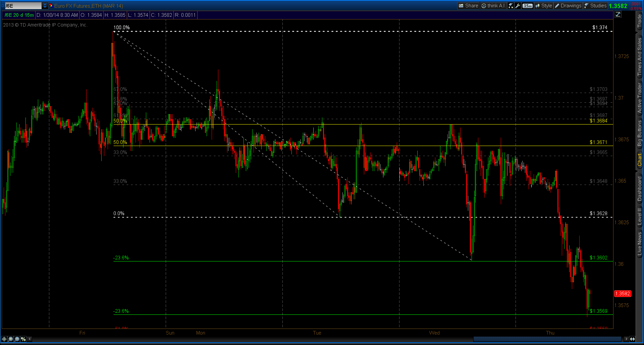Click the green $1.3569 level label
The image size is (644, 345).
(598, 311)
